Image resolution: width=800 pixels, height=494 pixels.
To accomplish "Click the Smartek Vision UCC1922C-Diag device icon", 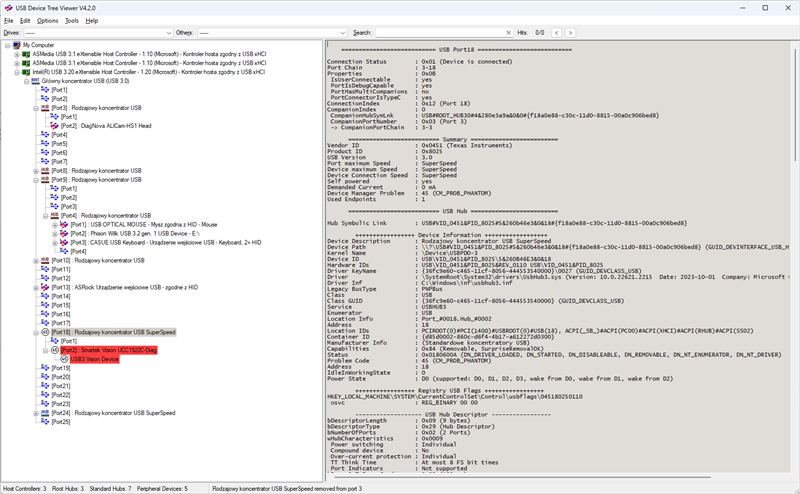I will [x=55, y=351].
